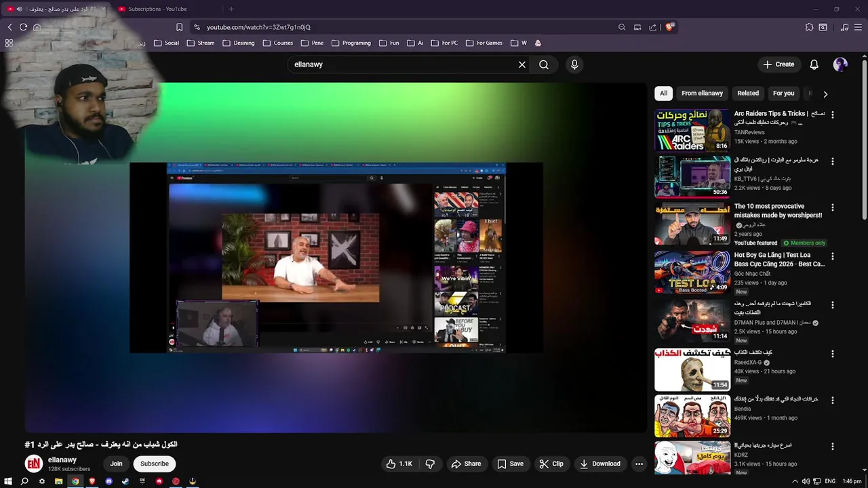Bookmark this page using the address bar icon
Image resolution: width=868 pixels, height=488 pixels.
(x=179, y=27)
